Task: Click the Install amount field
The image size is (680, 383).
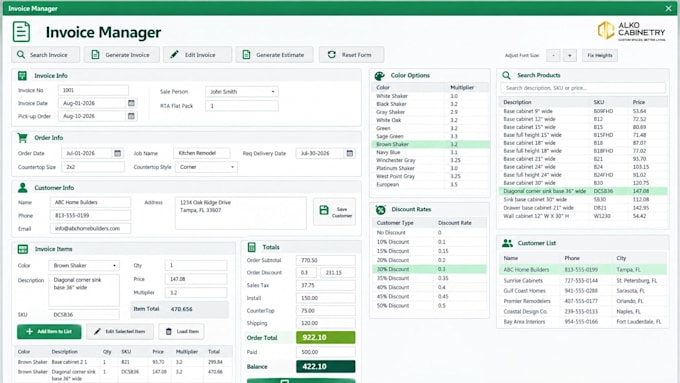Action: click(x=326, y=298)
